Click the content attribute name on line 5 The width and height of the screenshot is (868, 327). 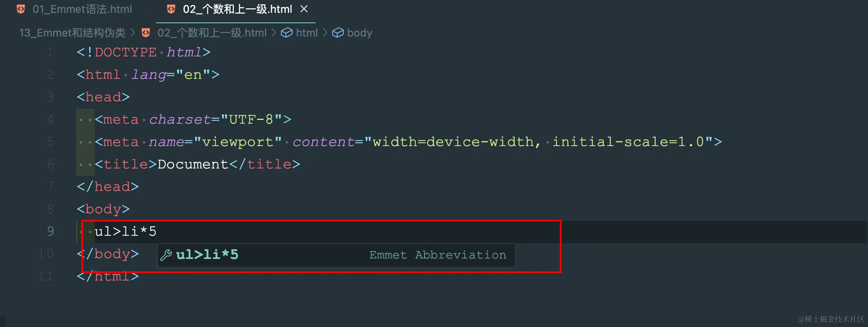click(324, 142)
